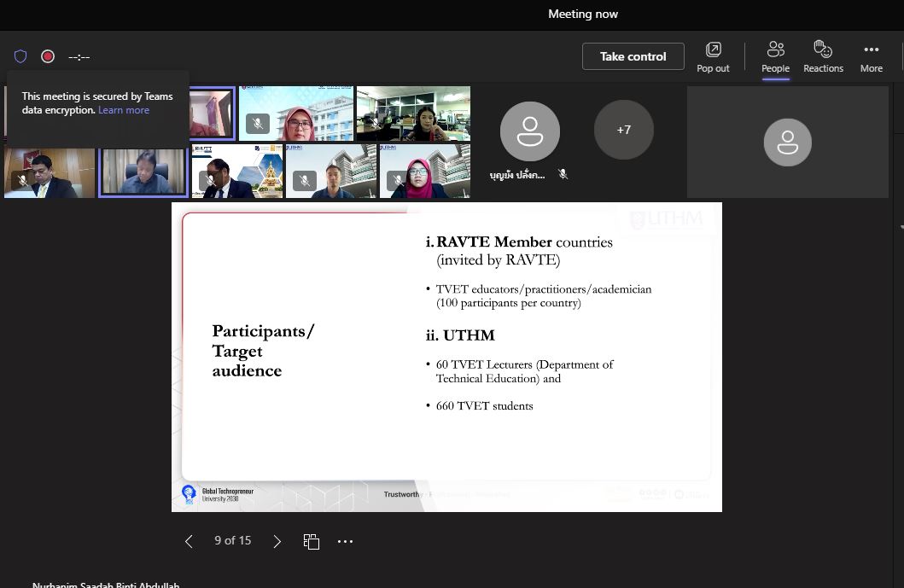Viewport: 904px width, 588px height.
Task: Click the meeting security shield icon
Action: tap(20, 56)
